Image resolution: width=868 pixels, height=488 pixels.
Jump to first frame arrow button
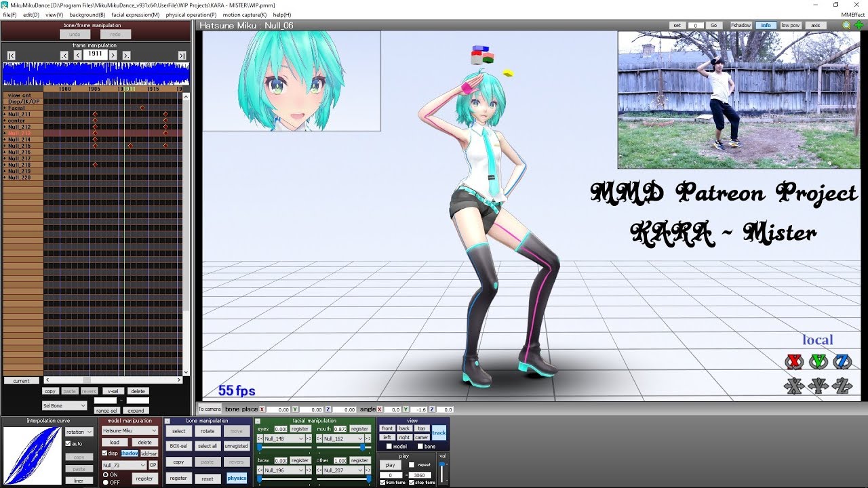tap(12, 55)
